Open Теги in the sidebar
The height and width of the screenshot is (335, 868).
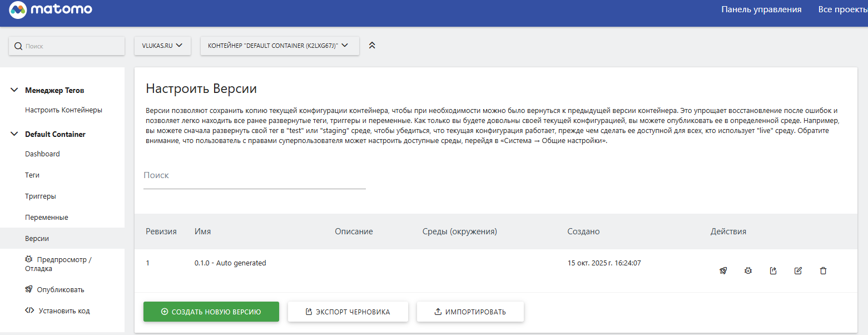click(x=32, y=175)
